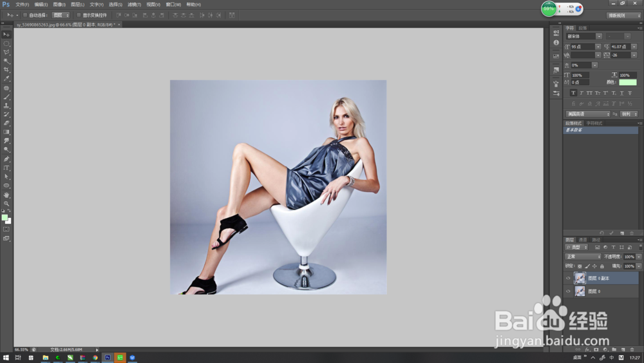Close the sy_53690865263.jpg document tab
Image resolution: width=644 pixels, height=363 pixels.
[x=119, y=25]
